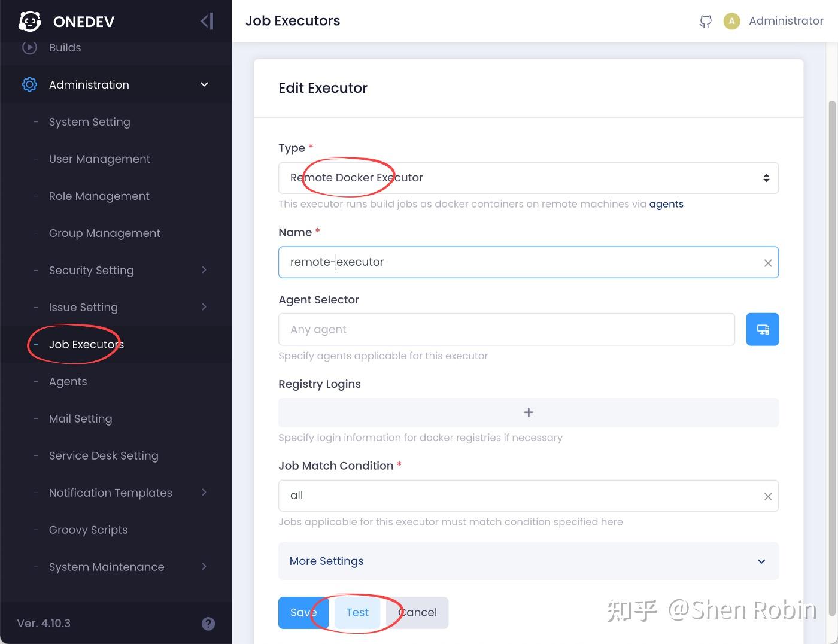Click inside the Agent Selector input
This screenshot has width=838, height=644.
tap(506, 329)
